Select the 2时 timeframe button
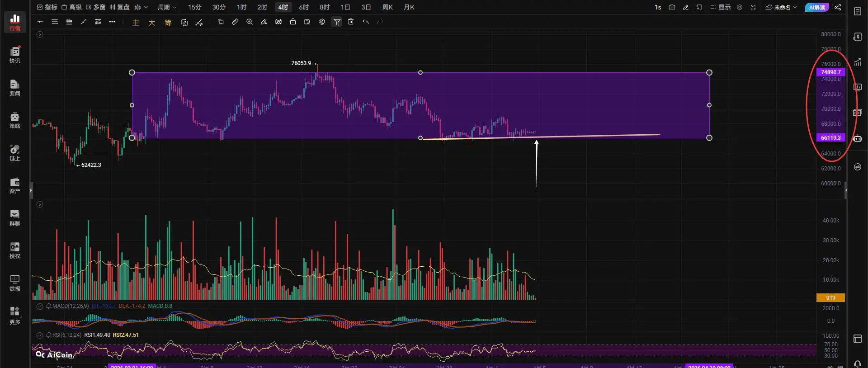Image resolution: width=868 pixels, height=368 pixels. click(x=263, y=7)
